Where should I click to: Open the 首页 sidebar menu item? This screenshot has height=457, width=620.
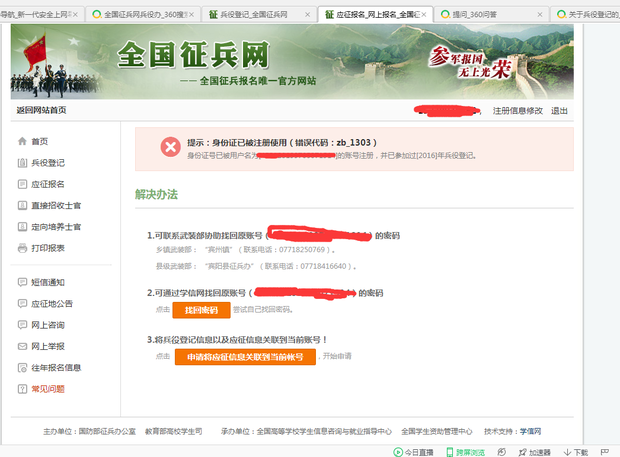coord(40,141)
